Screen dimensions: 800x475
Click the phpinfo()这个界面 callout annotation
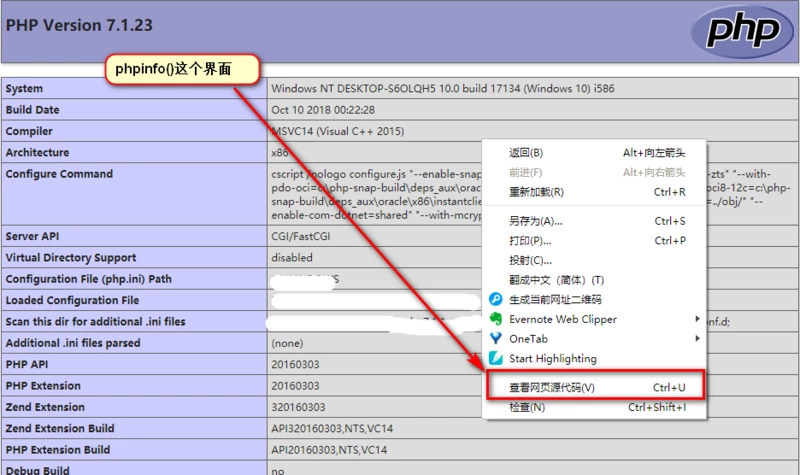(183, 68)
